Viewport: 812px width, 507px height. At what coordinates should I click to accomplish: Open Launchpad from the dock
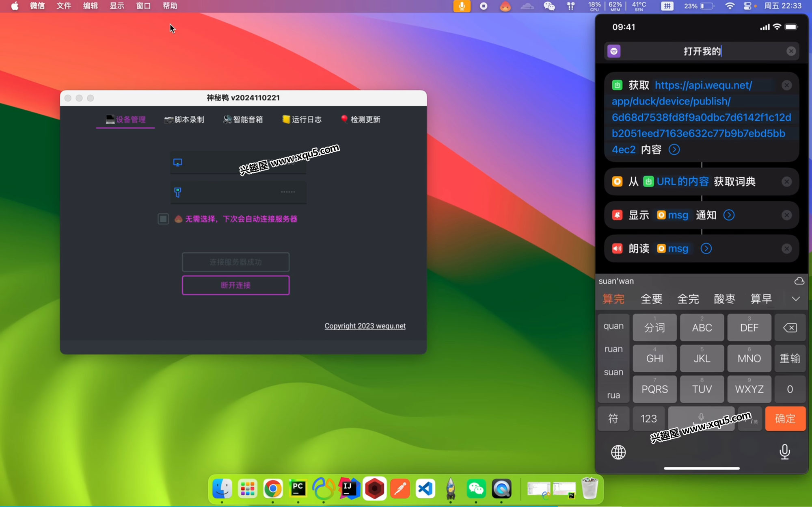pyautogui.click(x=247, y=488)
